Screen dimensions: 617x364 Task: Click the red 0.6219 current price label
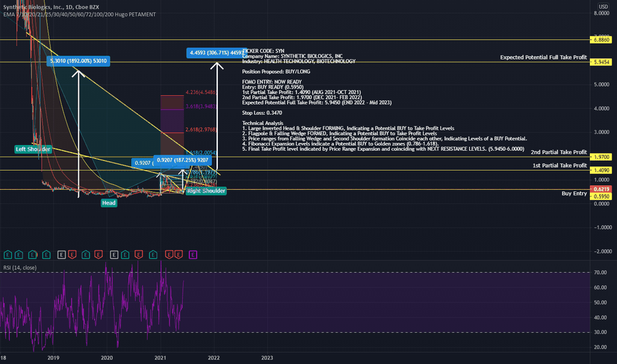tap(601, 189)
